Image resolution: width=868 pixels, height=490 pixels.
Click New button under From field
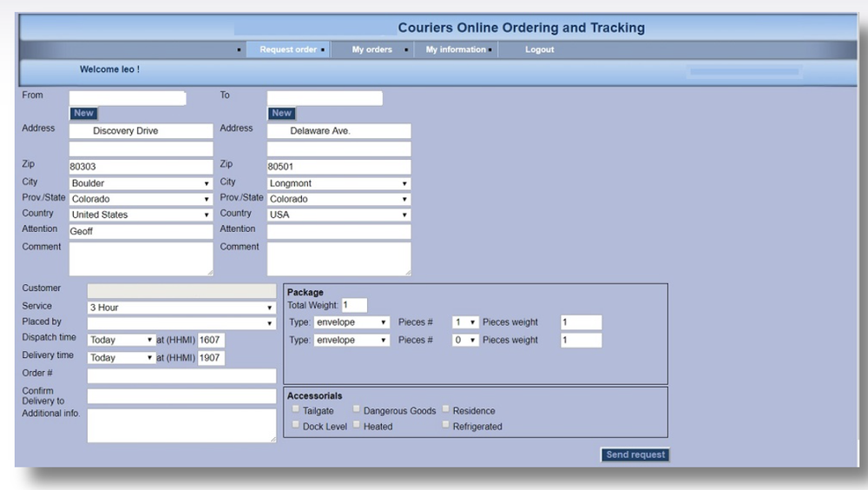point(83,113)
